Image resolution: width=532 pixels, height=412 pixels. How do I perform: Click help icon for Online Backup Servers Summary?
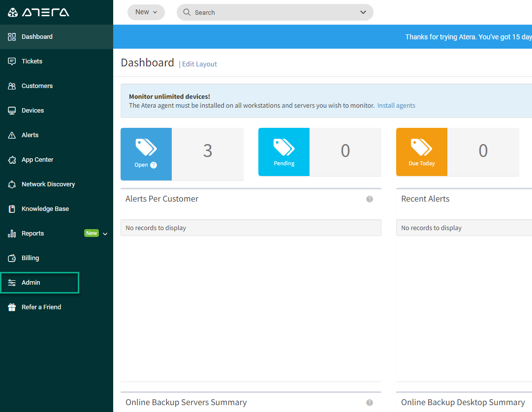[x=370, y=403]
